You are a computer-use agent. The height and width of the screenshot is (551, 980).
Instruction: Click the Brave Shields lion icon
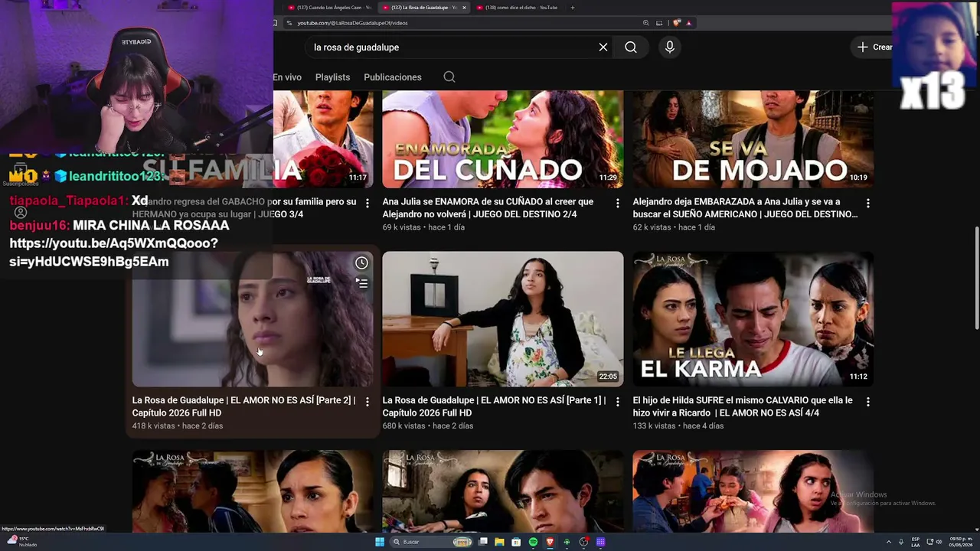[678, 23]
